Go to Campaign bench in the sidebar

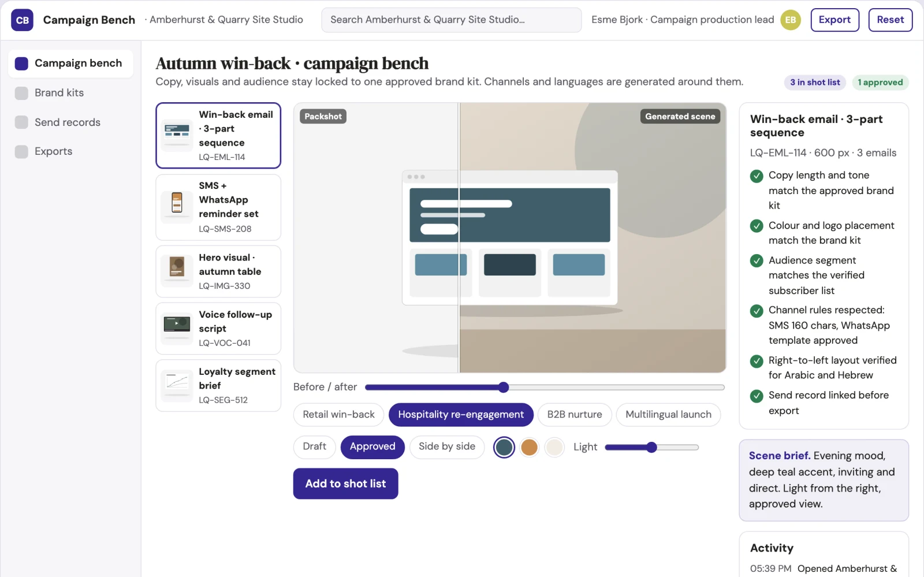tap(70, 64)
